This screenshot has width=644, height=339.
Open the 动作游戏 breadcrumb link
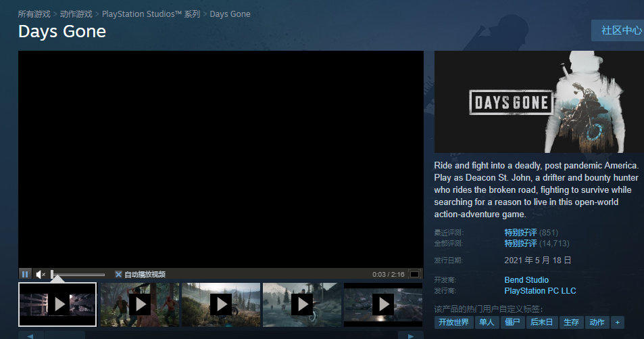pos(76,14)
